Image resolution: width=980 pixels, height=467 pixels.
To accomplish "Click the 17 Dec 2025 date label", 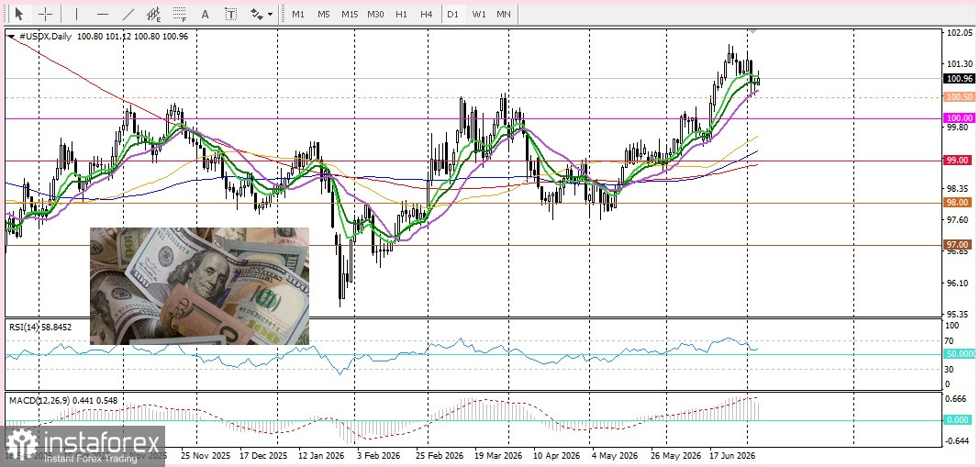I will (263, 456).
